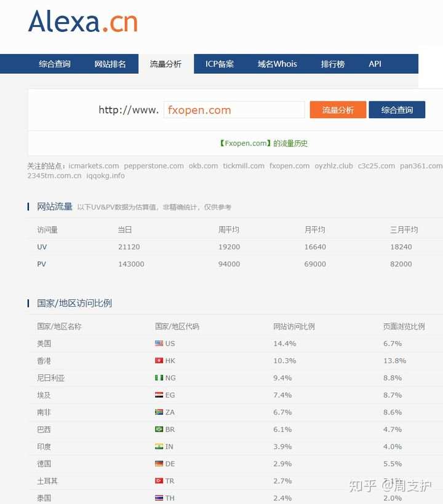
Task: Open the c3c25.com followed site link
Action: [377, 166]
